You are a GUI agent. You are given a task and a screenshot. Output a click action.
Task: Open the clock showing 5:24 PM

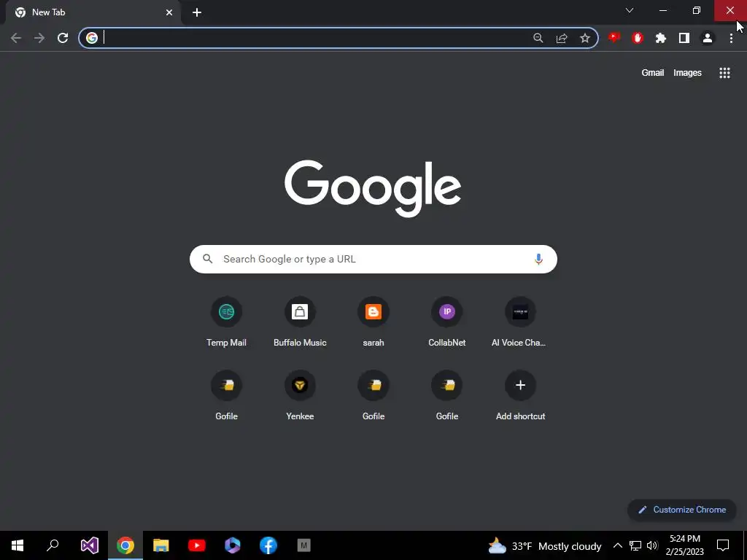tap(684, 545)
